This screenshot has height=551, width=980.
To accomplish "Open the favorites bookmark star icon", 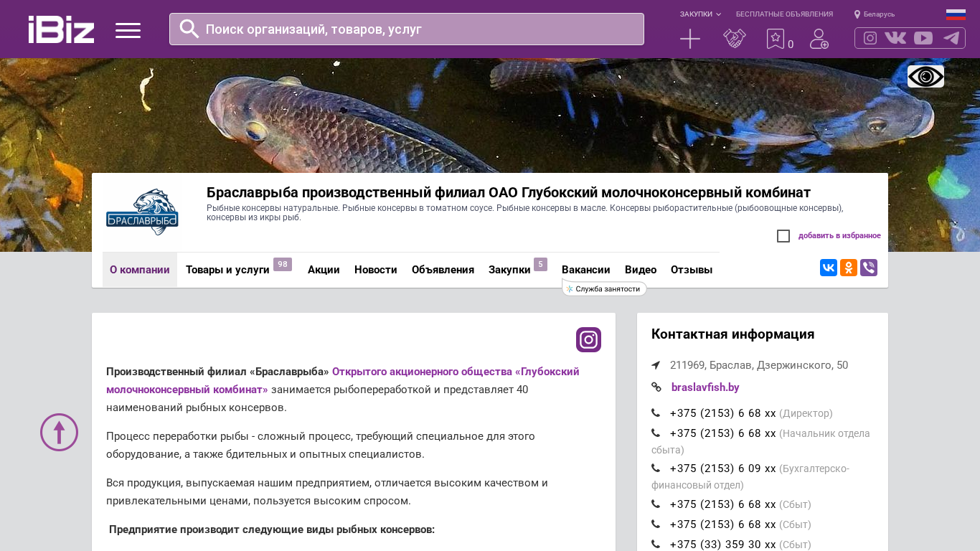I will [x=776, y=39].
